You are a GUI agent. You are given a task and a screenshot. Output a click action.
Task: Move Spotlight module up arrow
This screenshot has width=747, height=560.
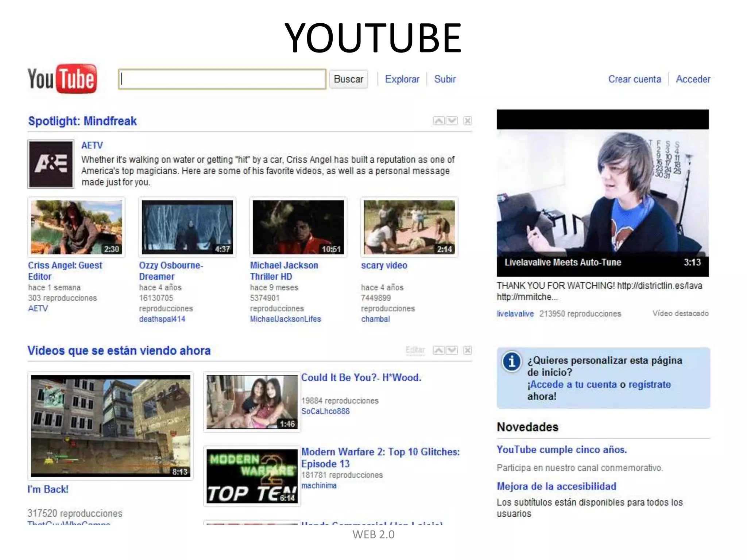coord(439,121)
